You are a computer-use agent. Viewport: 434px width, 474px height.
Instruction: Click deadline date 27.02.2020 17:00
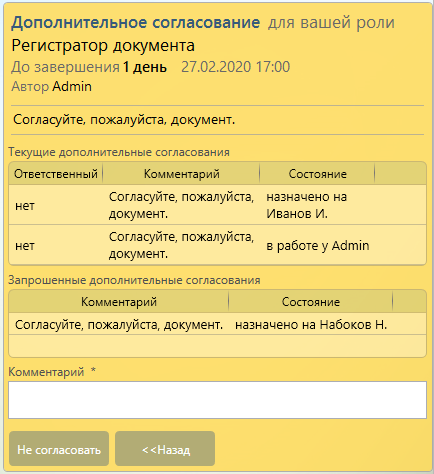[x=235, y=67]
